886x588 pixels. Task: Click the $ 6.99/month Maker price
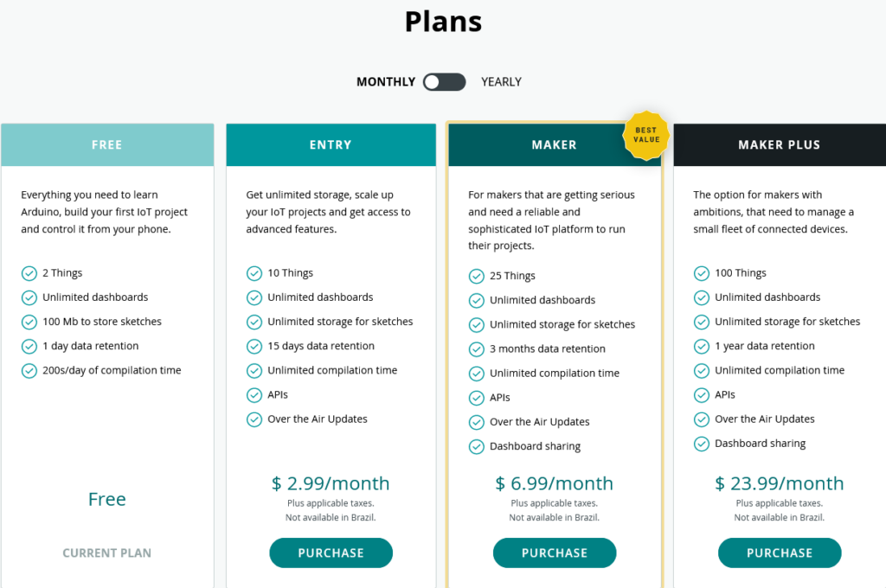click(555, 483)
